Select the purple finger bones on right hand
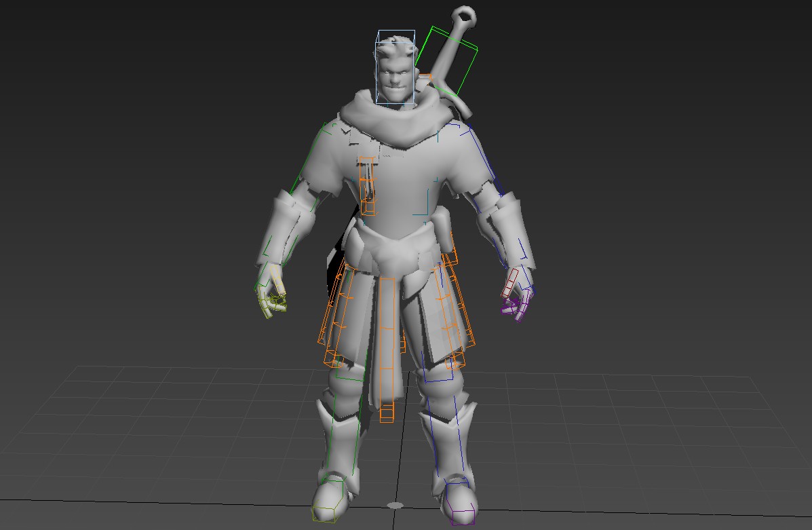The width and height of the screenshot is (812, 530). (x=515, y=308)
